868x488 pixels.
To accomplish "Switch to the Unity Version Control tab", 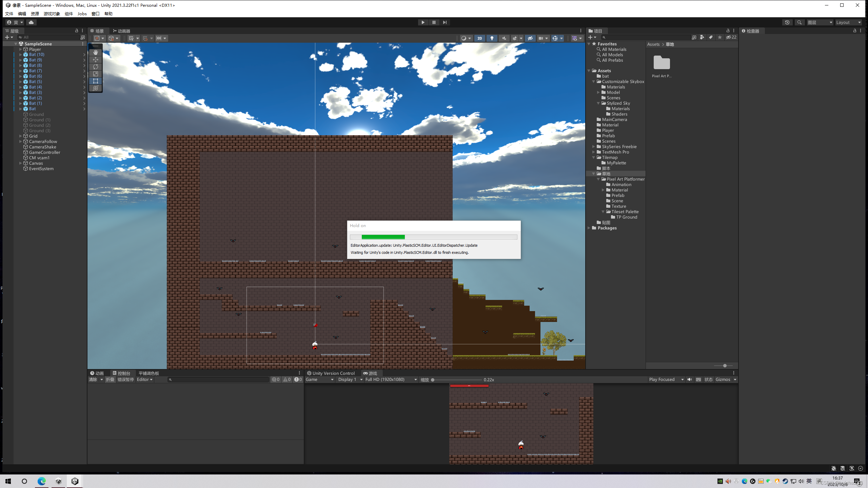I will pyautogui.click(x=331, y=373).
